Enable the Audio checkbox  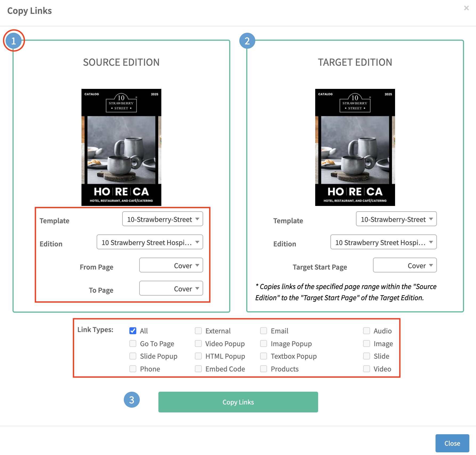point(367,331)
